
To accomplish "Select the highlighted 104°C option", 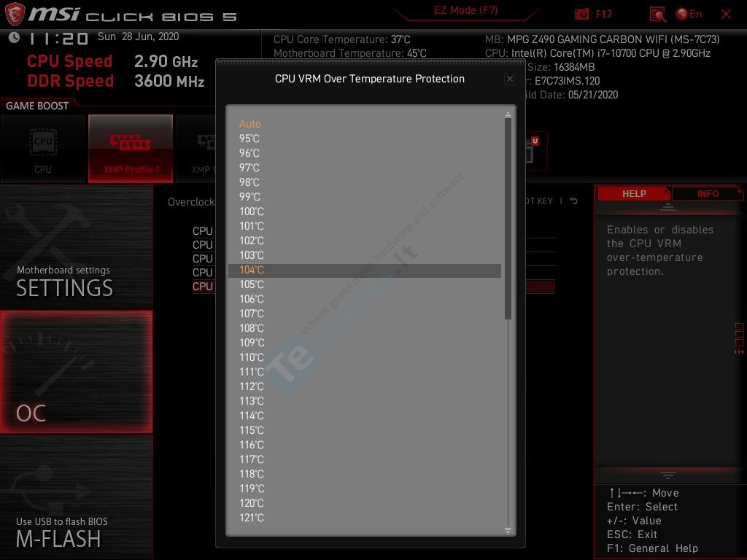I will [x=365, y=270].
